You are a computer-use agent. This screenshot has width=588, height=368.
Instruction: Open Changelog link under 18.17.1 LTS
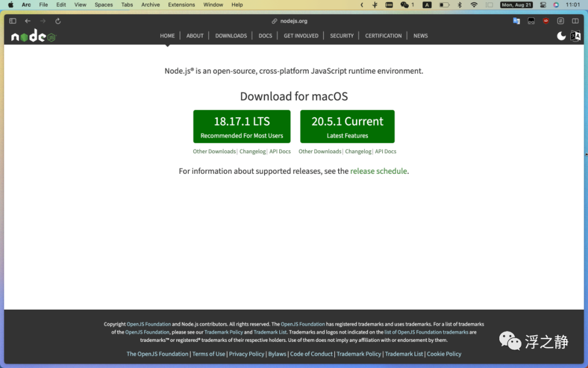point(253,152)
